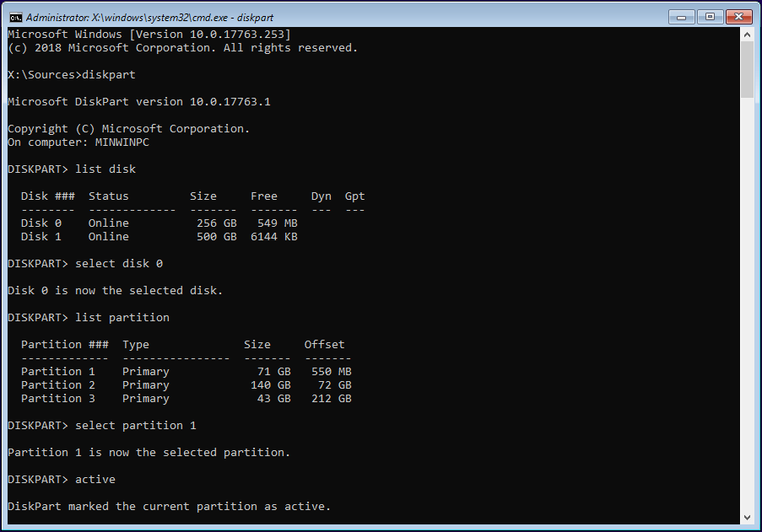Click the scrollbar down arrow
This screenshot has height=532, width=762.
(x=748, y=516)
